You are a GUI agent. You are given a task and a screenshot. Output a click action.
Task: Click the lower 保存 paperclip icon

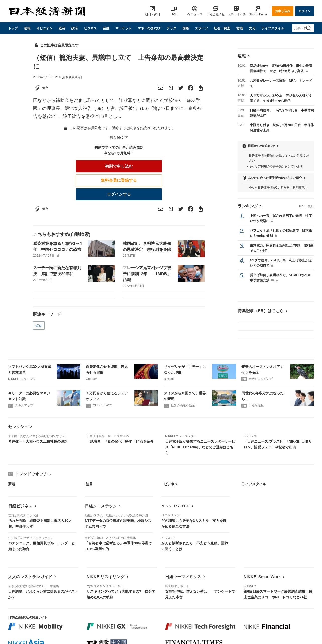(37, 209)
